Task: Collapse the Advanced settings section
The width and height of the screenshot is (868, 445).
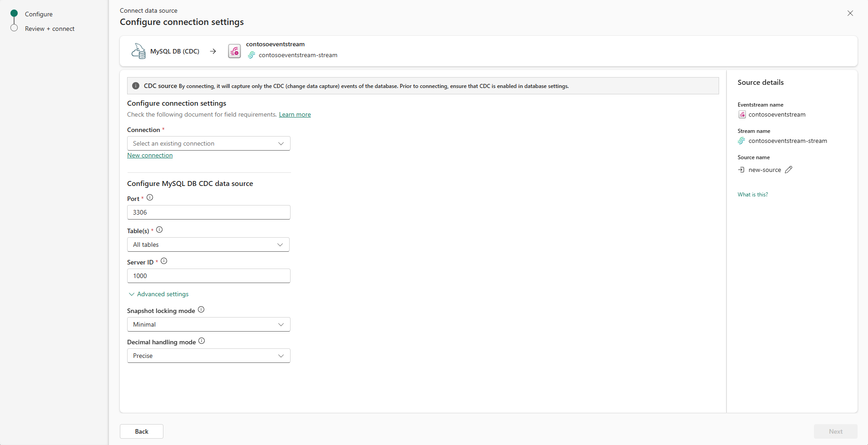Action: coord(158,294)
